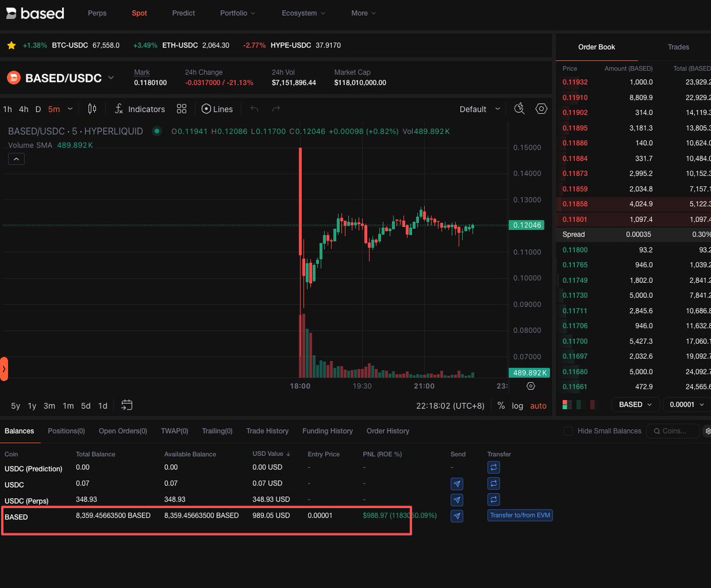Open the 0.00001 price grouping dropdown
Image resolution: width=711 pixels, height=588 pixels.
pyautogui.click(x=686, y=404)
